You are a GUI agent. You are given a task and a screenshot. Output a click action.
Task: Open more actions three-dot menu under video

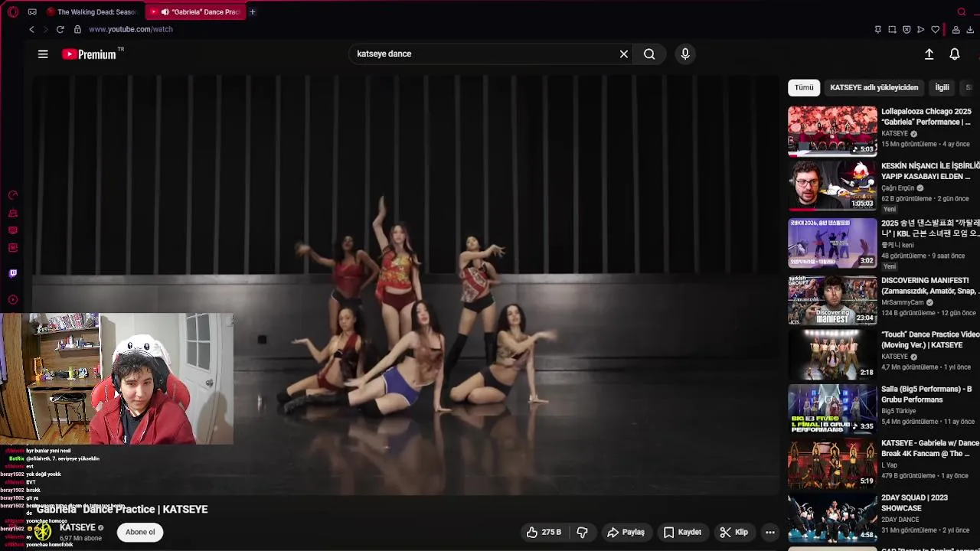coord(770,532)
